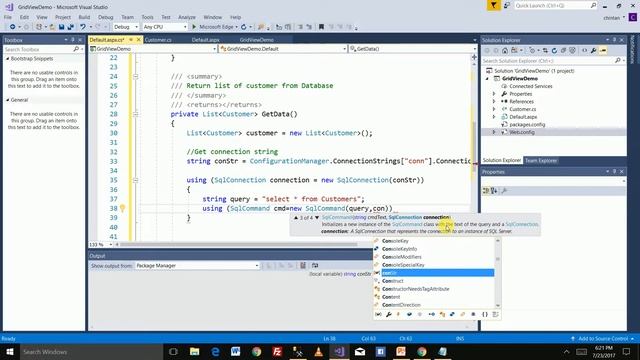Screen dimensions: 640x360
Task: Pin the Toolbox panel with the pushpin icon
Action: click(73, 40)
